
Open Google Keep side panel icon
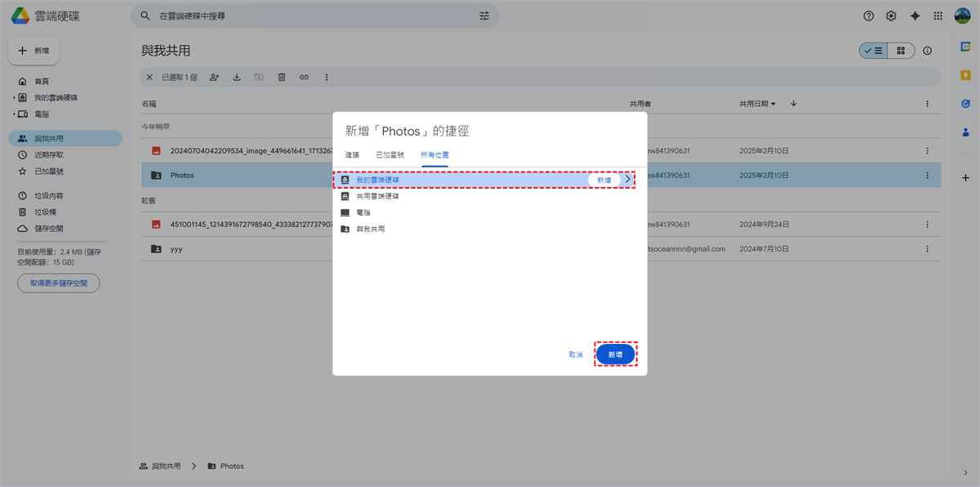point(965,75)
